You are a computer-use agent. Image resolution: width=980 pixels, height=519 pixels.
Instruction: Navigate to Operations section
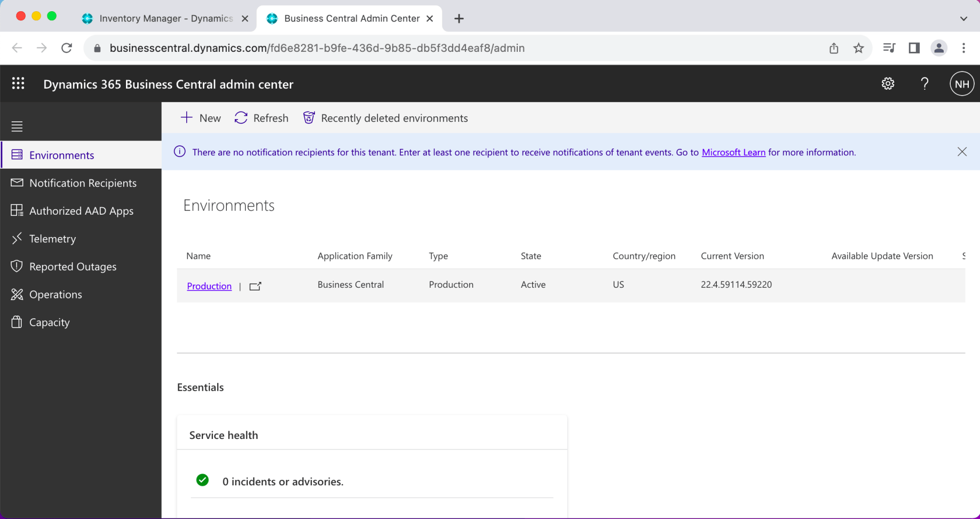point(56,294)
